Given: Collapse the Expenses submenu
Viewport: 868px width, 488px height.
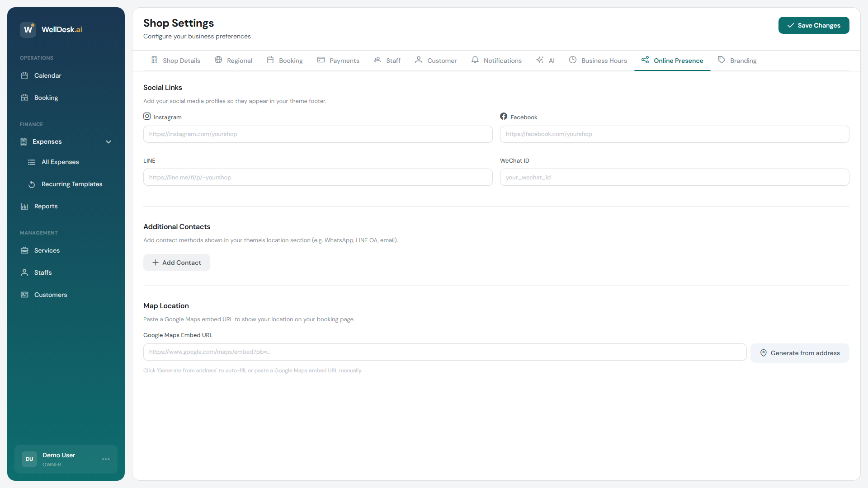Looking at the screenshot, I should coord(108,141).
